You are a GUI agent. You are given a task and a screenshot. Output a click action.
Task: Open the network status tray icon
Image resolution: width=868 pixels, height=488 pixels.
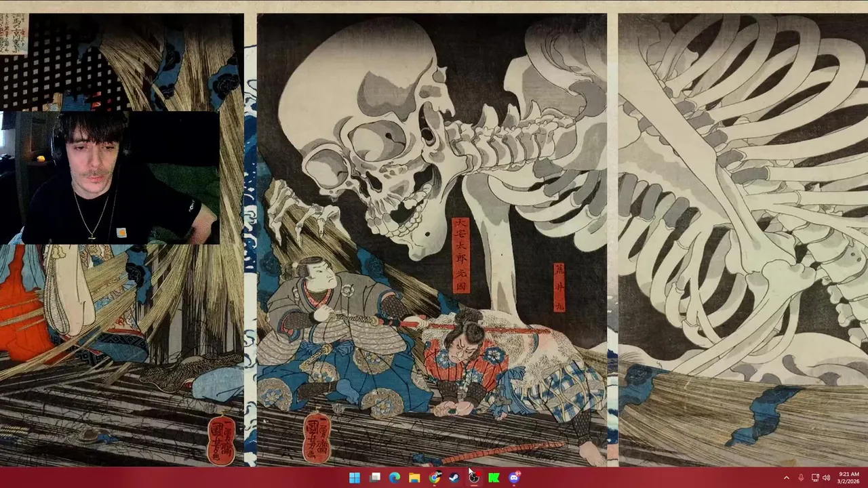pos(815,478)
